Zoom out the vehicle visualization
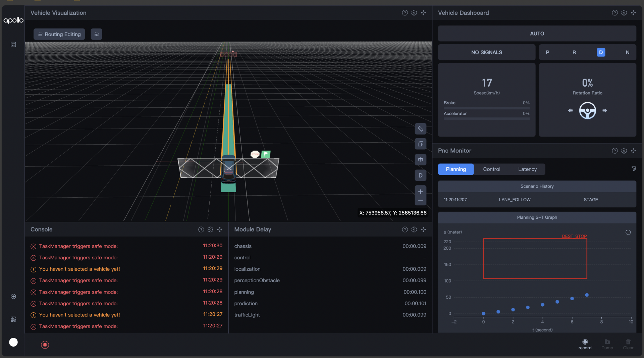Screen dimensions: 644x358 pyautogui.click(x=420, y=201)
